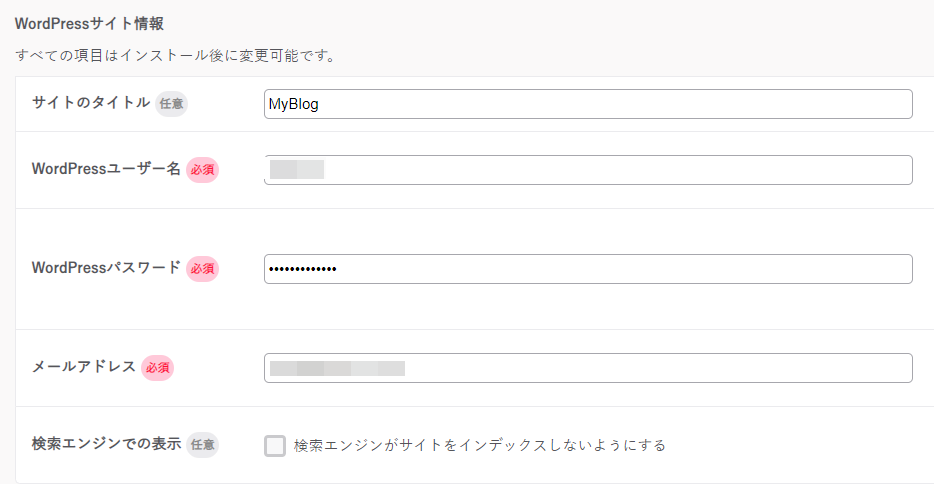Image resolution: width=934 pixels, height=484 pixels.
Task: Click the 任意 badge beside 検索エンジンでの表示
Action: [203, 445]
